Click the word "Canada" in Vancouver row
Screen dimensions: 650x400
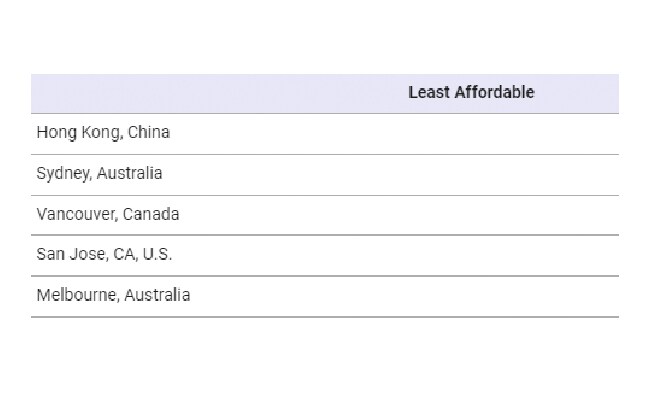(x=151, y=214)
